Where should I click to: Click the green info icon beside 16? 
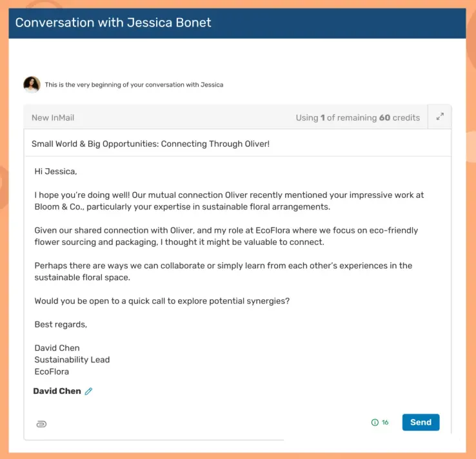coord(375,423)
